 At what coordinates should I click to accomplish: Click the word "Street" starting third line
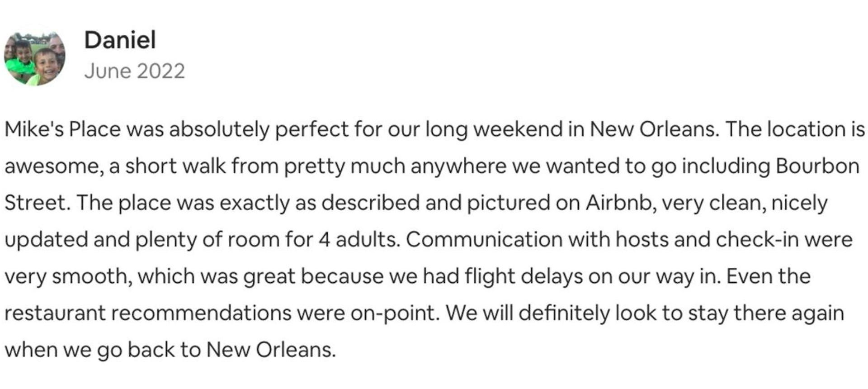click(x=35, y=203)
